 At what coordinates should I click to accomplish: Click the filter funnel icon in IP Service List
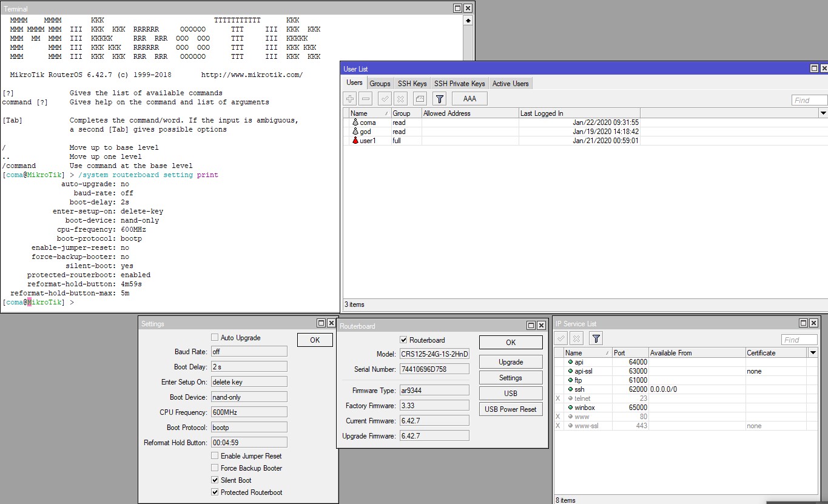pyautogui.click(x=596, y=338)
